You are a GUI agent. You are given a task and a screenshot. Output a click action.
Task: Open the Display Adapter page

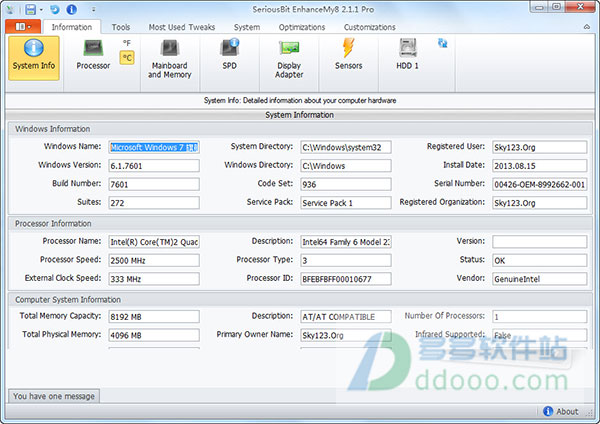[289, 59]
